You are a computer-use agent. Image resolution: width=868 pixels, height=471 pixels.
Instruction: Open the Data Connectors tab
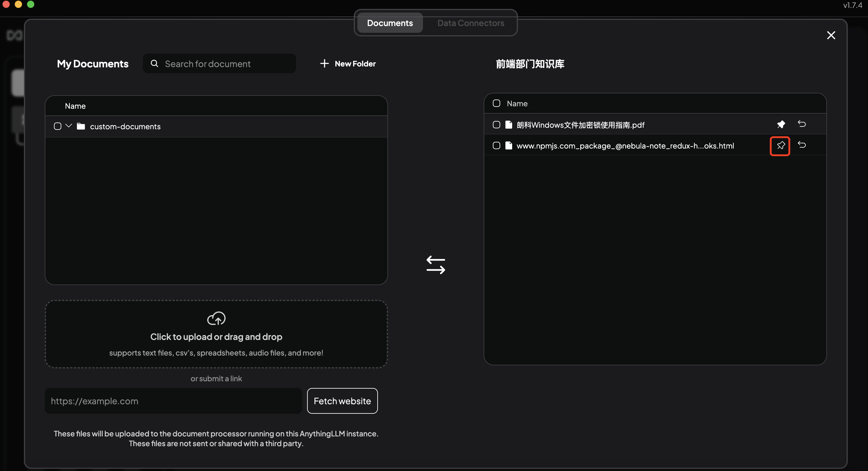coord(471,23)
